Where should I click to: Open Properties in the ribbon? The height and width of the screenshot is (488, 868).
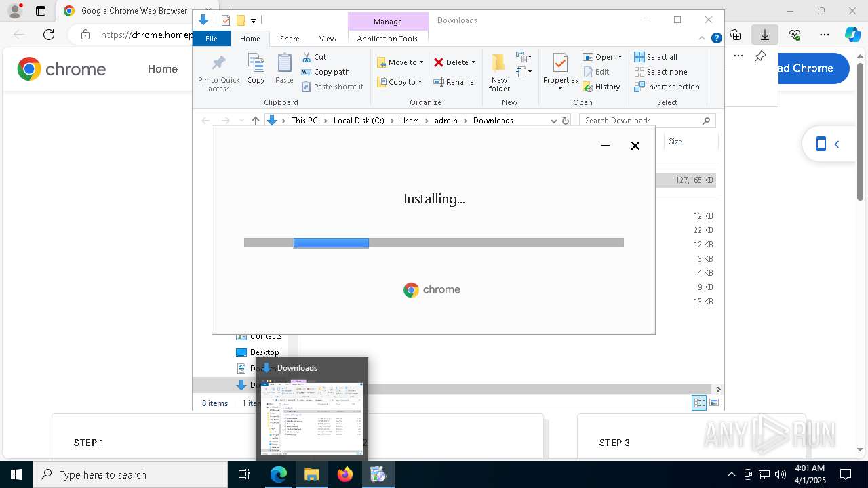tap(560, 72)
